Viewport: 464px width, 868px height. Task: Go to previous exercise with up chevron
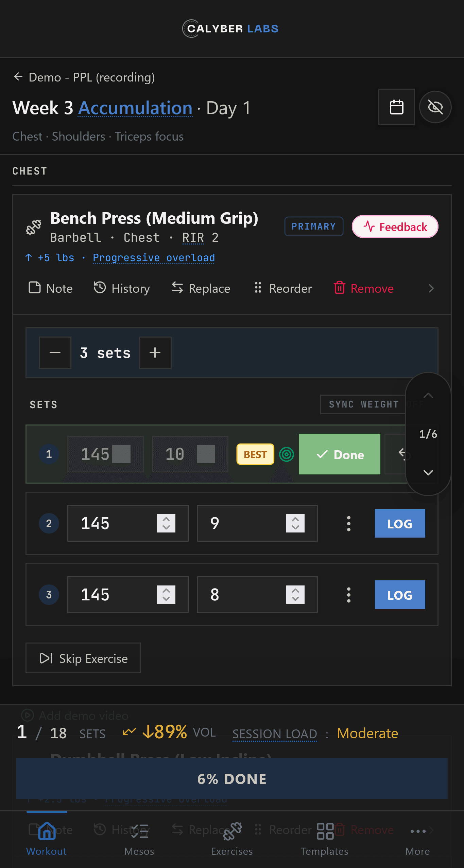pyautogui.click(x=428, y=395)
